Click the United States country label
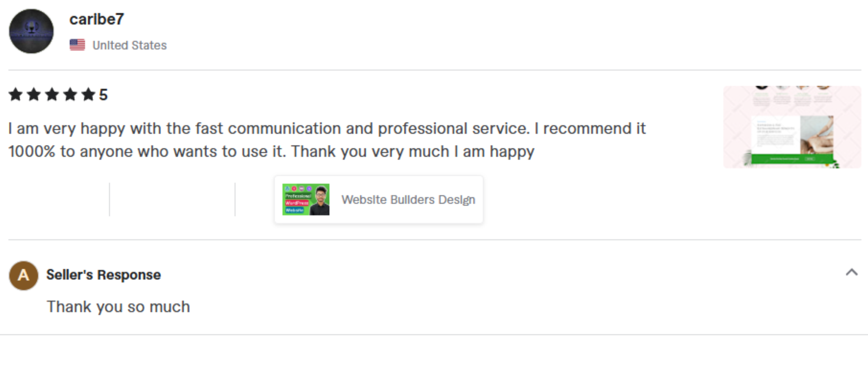Image resolution: width=868 pixels, height=381 pixels. [x=130, y=45]
